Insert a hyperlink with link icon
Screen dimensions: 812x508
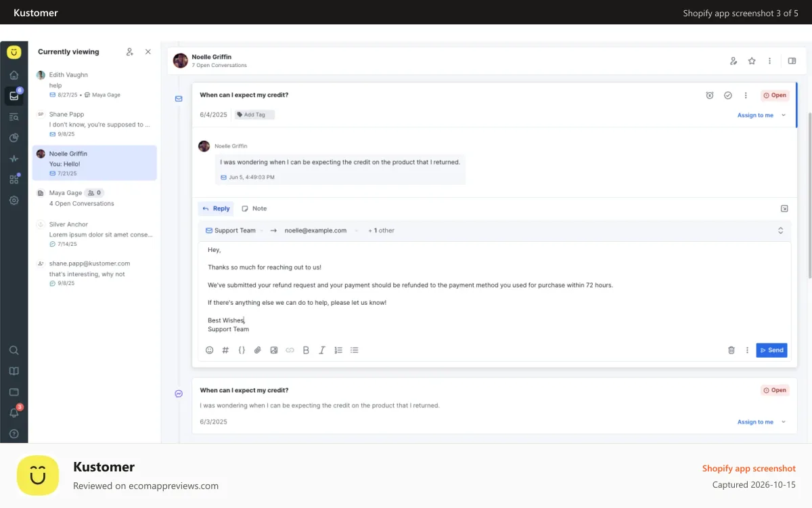coord(290,350)
